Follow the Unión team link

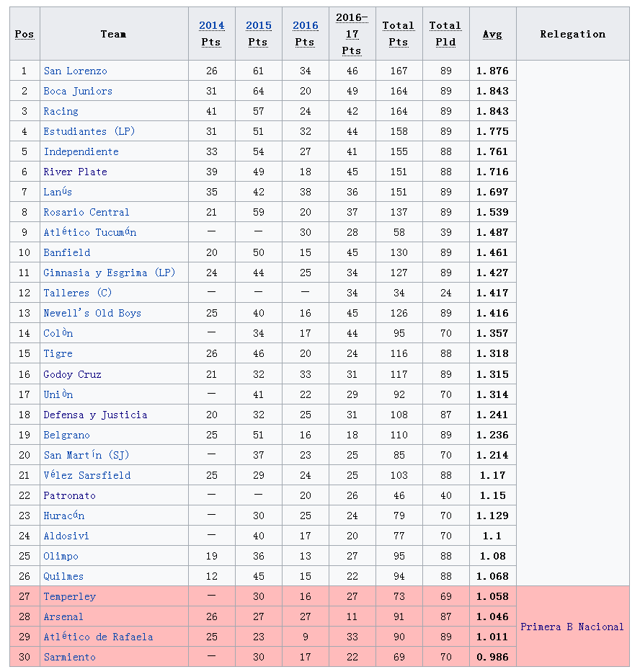(x=58, y=394)
